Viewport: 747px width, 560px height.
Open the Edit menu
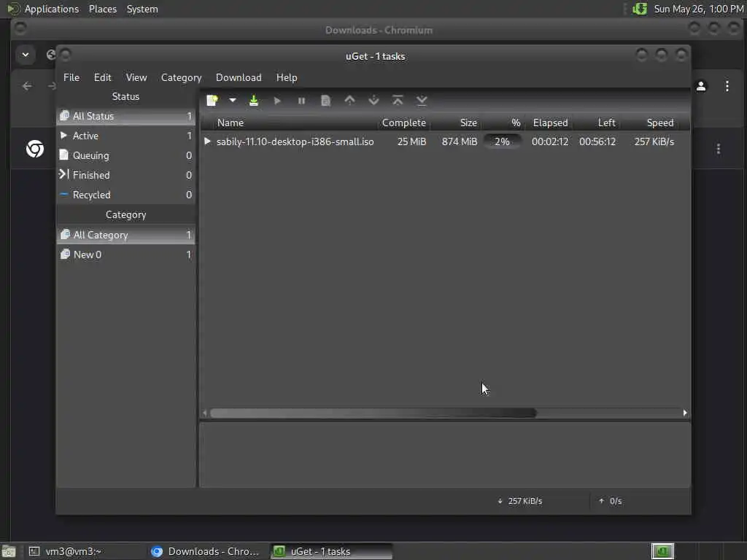[102, 77]
